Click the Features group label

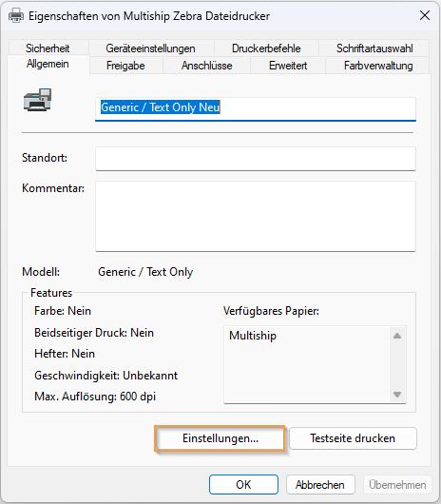[51, 293]
